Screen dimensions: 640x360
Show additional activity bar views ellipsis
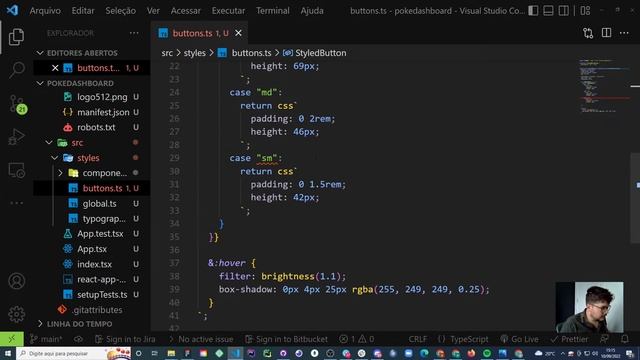tap(16, 203)
